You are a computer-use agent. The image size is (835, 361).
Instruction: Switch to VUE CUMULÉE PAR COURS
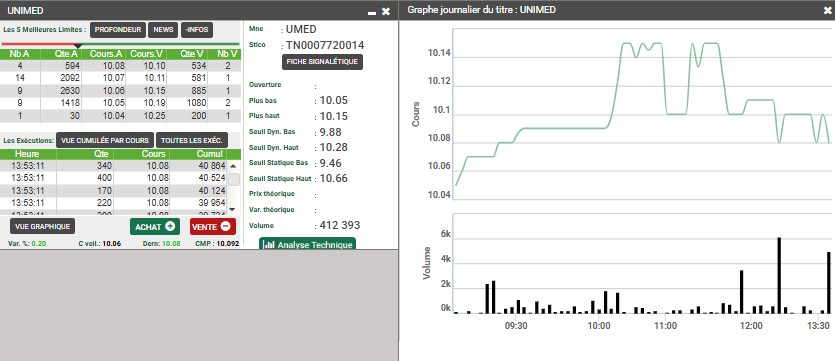(x=105, y=141)
